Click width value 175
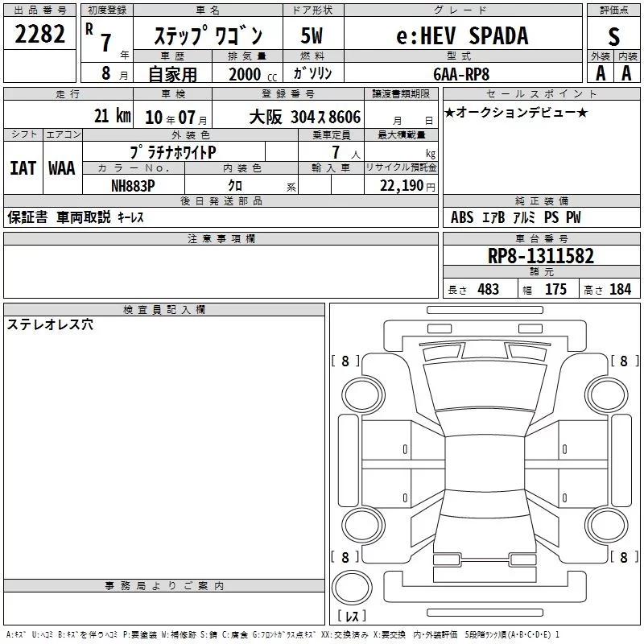This screenshot has height=644, width=644. coord(555,289)
